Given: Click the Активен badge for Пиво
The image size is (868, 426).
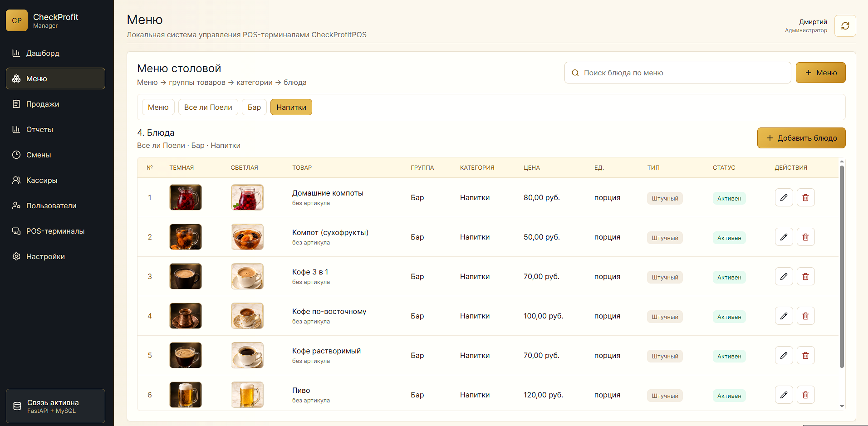Looking at the screenshot, I should pos(729,396).
